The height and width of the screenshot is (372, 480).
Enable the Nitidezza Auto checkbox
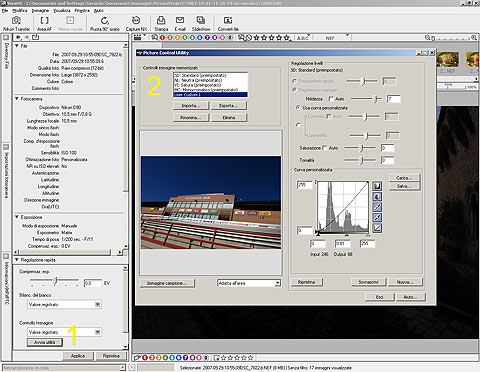pyautogui.click(x=331, y=99)
